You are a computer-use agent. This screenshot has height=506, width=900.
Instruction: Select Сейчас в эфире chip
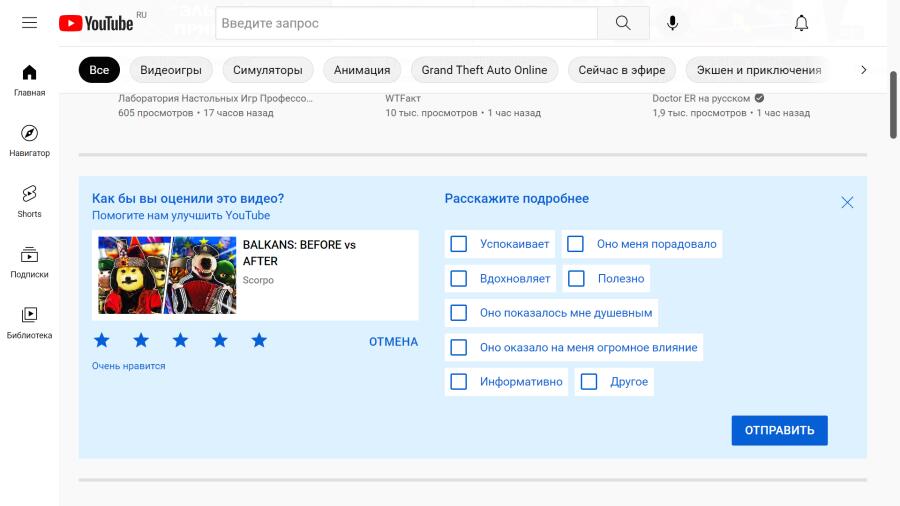click(x=622, y=70)
